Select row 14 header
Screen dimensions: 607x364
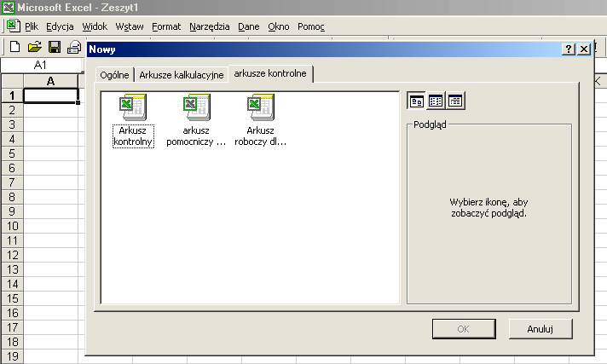pyautogui.click(x=13, y=284)
